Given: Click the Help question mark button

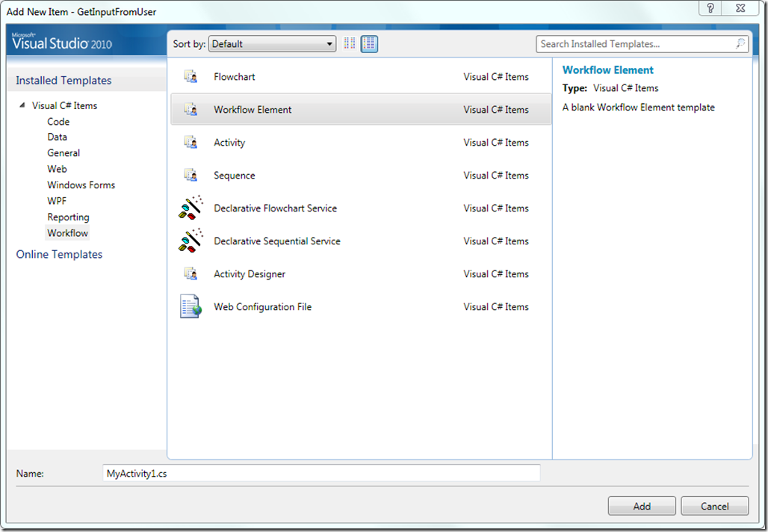Looking at the screenshot, I should coord(710,7).
